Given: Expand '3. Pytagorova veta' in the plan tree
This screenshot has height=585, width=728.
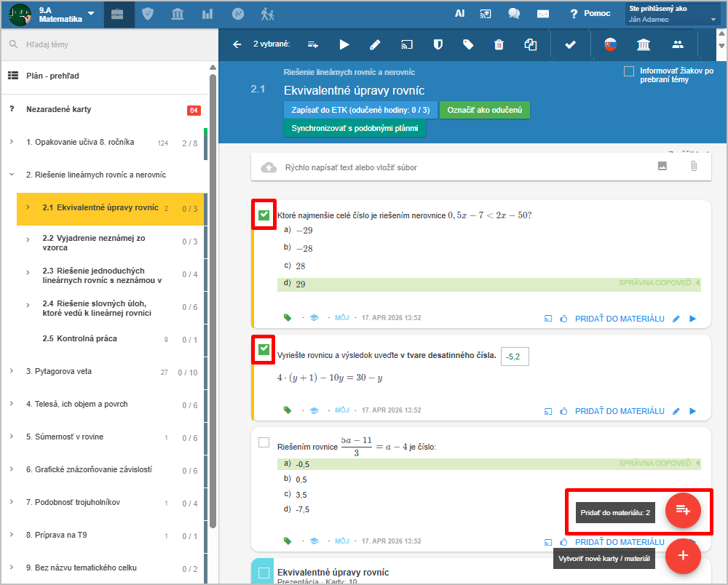Looking at the screenshot, I should [x=12, y=371].
